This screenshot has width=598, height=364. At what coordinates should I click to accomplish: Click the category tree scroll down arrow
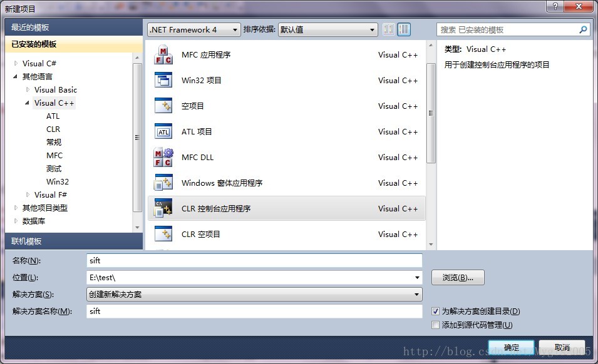137,228
